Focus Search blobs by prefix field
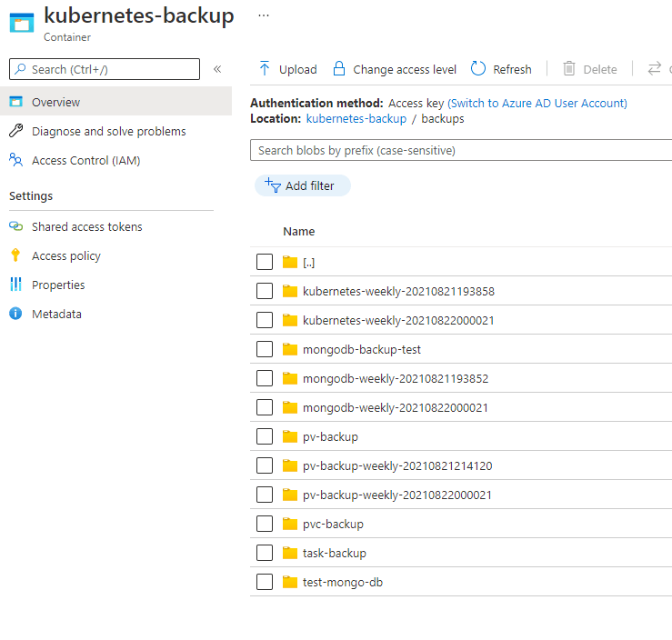Image resolution: width=672 pixels, height=640 pixels. click(x=461, y=150)
